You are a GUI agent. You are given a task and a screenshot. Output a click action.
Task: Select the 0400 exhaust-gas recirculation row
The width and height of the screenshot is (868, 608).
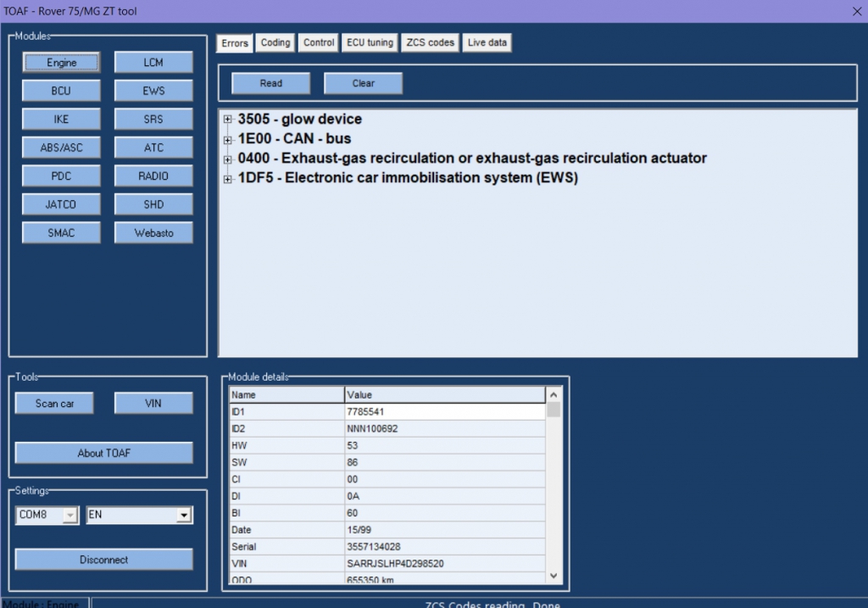(472, 159)
